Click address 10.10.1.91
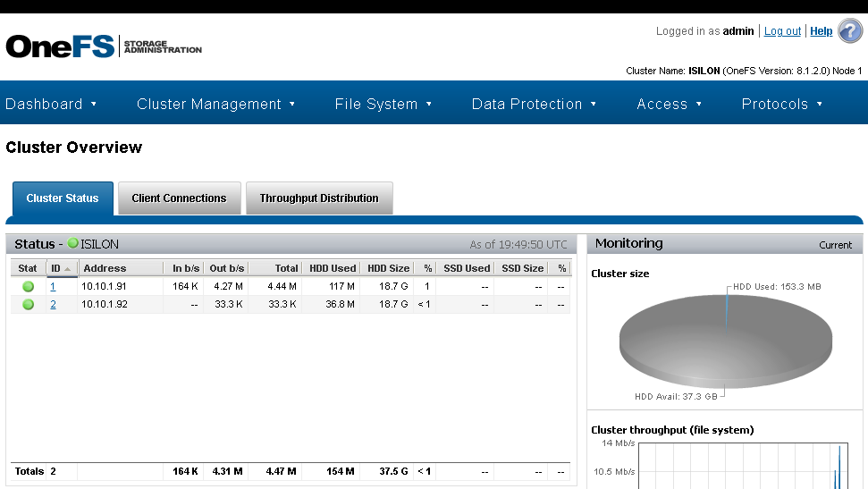This screenshot has width=868, height=489. point(104,286)
